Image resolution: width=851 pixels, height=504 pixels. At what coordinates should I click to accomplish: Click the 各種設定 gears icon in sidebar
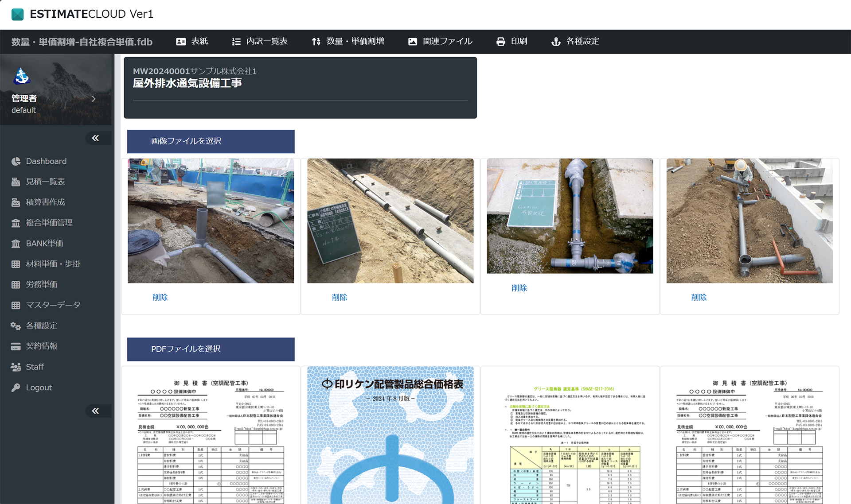click(16, 326)
